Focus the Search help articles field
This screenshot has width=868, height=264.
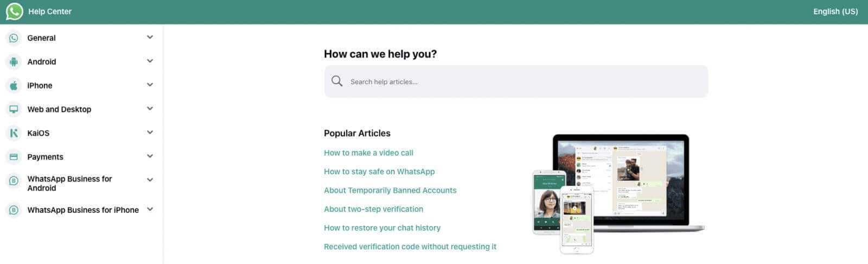pyautogui.click(x=516, y=81)
